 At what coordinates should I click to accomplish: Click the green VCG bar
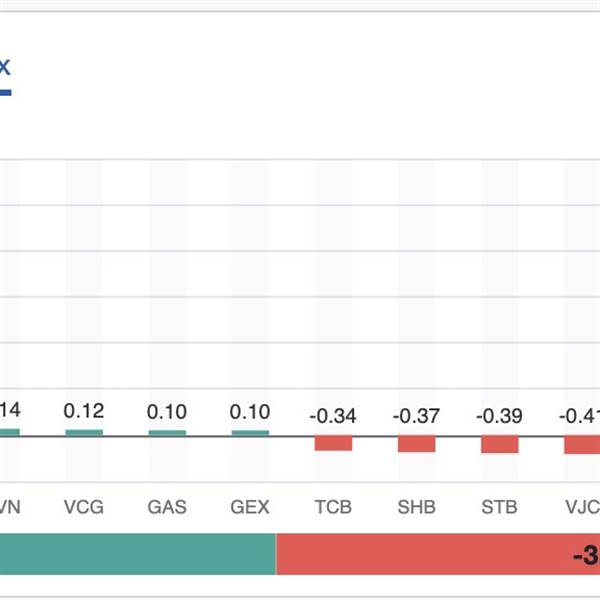click(x=84, y=432)
